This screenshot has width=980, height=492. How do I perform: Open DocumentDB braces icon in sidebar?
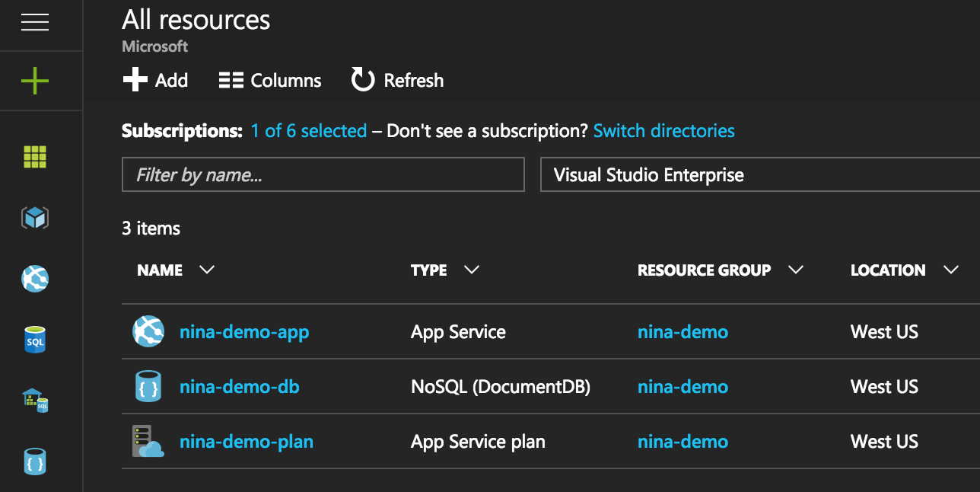point(35,461)
